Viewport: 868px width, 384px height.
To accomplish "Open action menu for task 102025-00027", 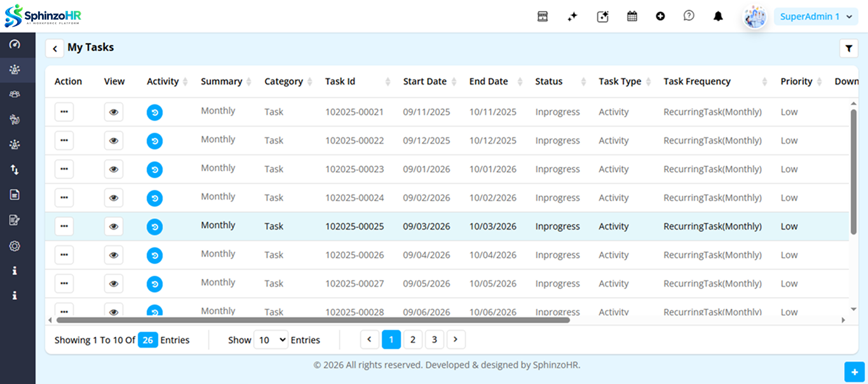I will [x=64, y=284].
